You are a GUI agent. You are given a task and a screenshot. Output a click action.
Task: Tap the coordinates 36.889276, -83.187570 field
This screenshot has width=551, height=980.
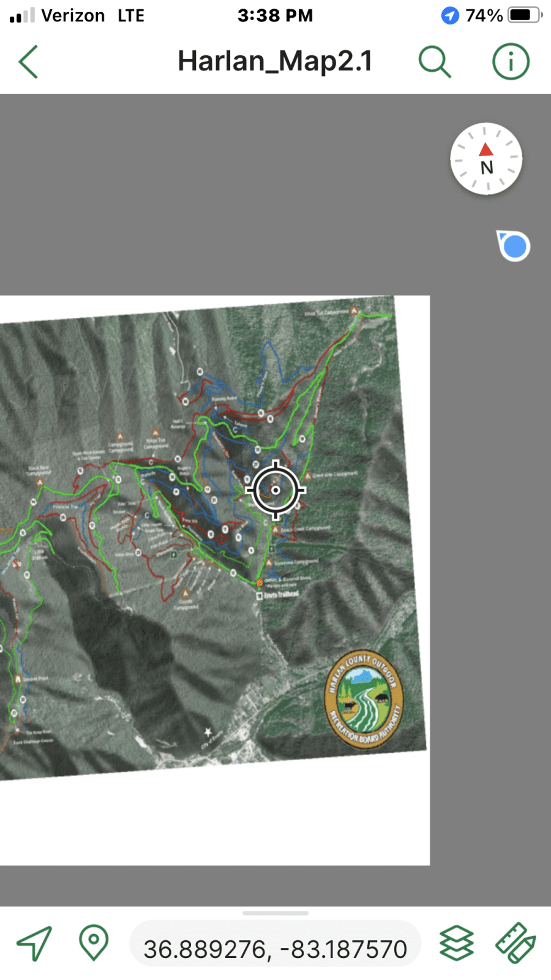pyautogui.click(x=275, y=949)
